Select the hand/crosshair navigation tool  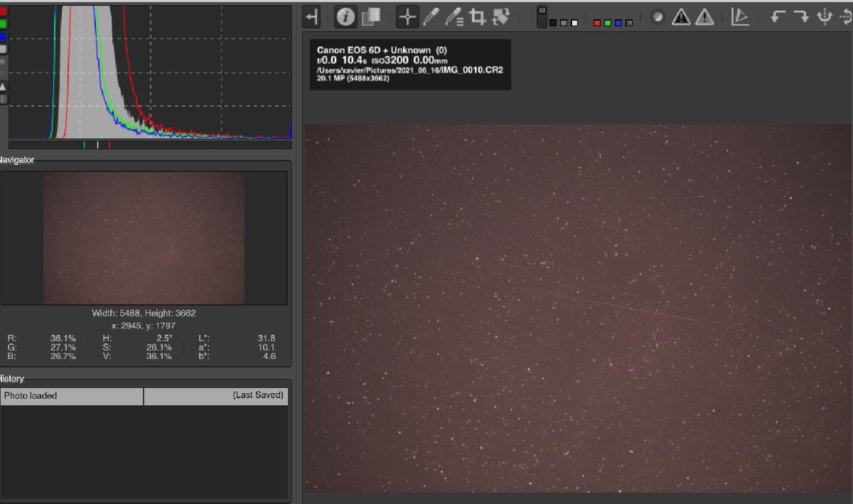point(407,17)
